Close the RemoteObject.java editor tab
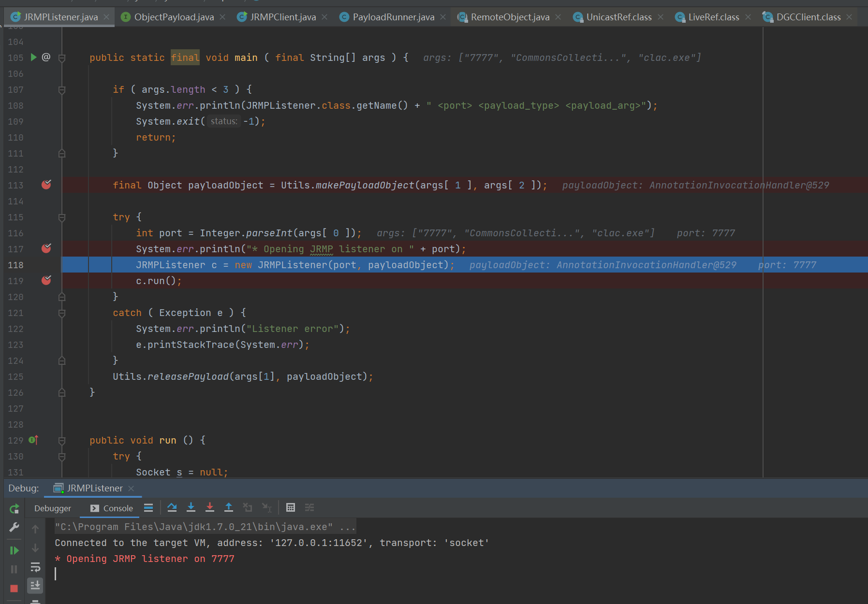 point(558,17)
